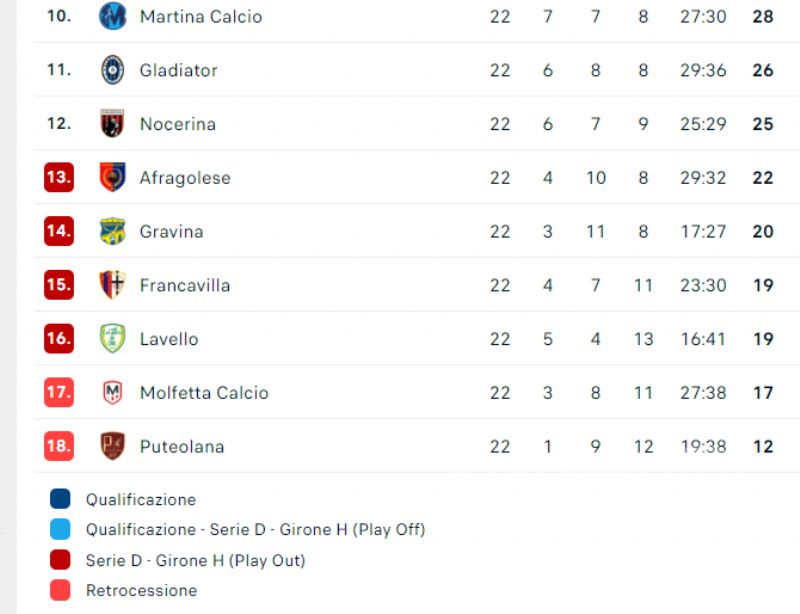Click the light blue Play Off legend swatch
This screenshot has width=800, height=614.
pyautogui.click(x=60, y=529)
